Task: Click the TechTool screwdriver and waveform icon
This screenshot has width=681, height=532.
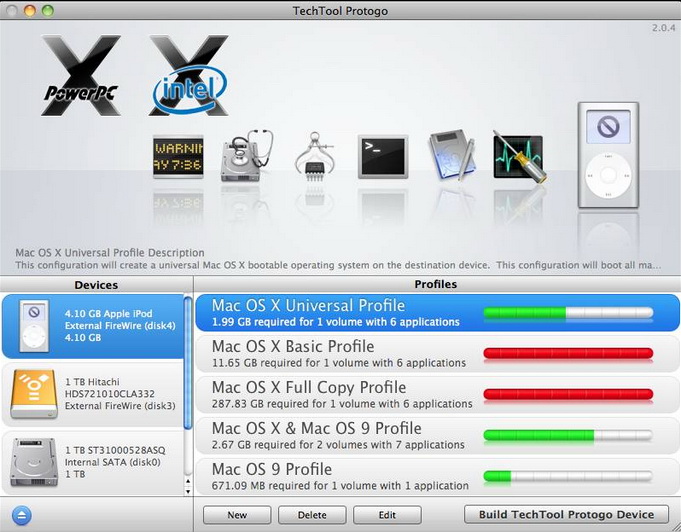Action: [x=518, y=156]
